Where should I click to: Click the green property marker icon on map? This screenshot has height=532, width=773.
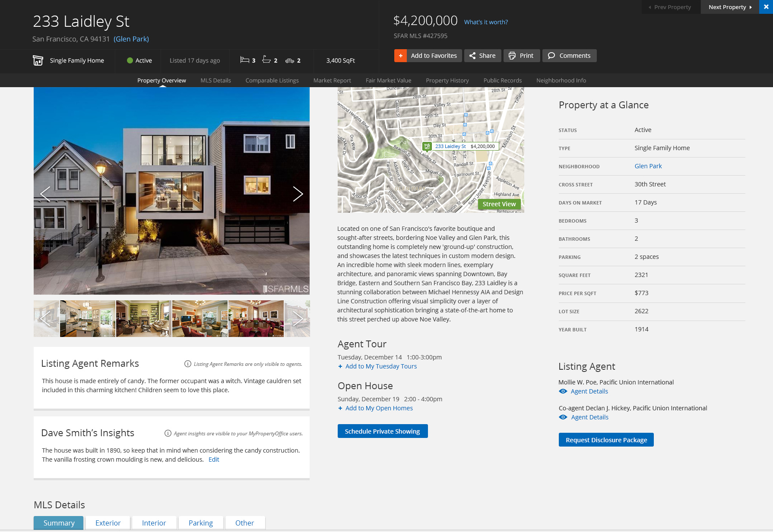pos(427,146)
